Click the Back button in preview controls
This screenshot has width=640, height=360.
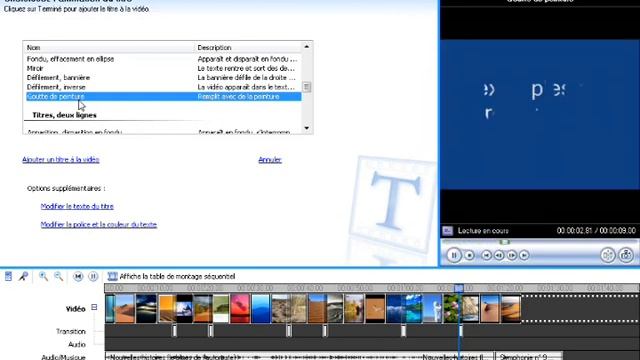click(x=486, y=255)
